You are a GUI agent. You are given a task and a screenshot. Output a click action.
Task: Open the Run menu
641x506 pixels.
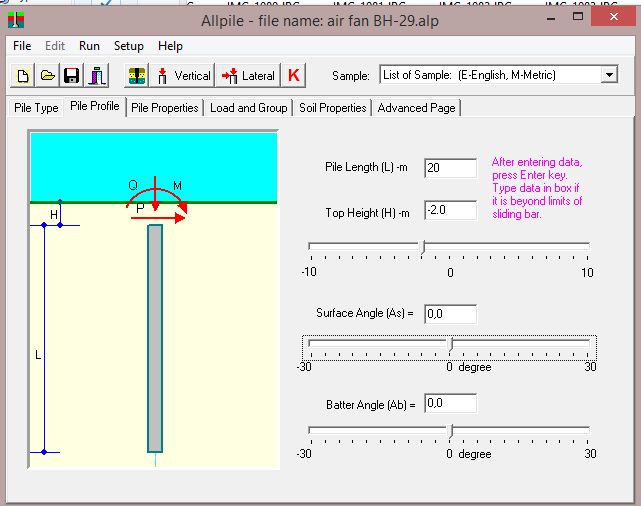(89, 46)
